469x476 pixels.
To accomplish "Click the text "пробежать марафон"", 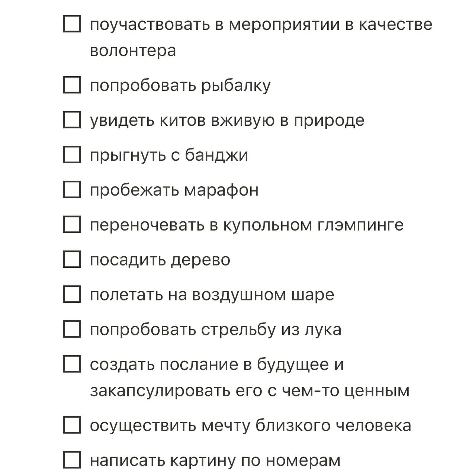I will pyautogui.click(x=174, y=190).
